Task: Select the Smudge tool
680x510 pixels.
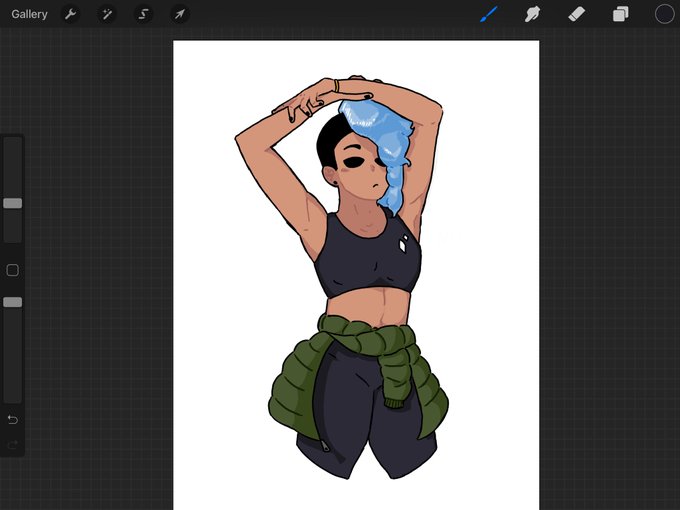Action: (532, 14)
